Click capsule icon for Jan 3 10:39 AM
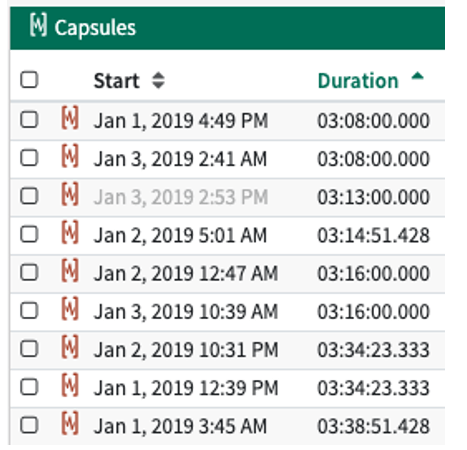Image resolution: width=467 pixels, height=450 pixels. [x=70, y=309]
